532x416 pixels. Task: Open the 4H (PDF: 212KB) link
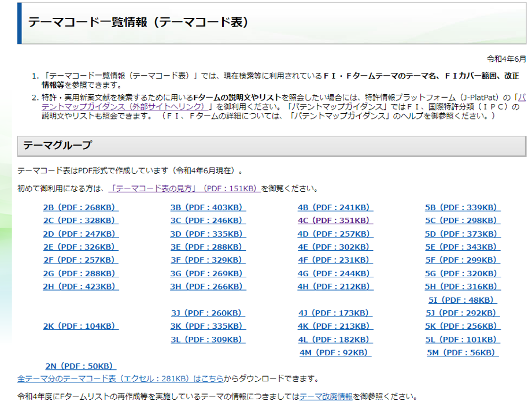[335, 287]
